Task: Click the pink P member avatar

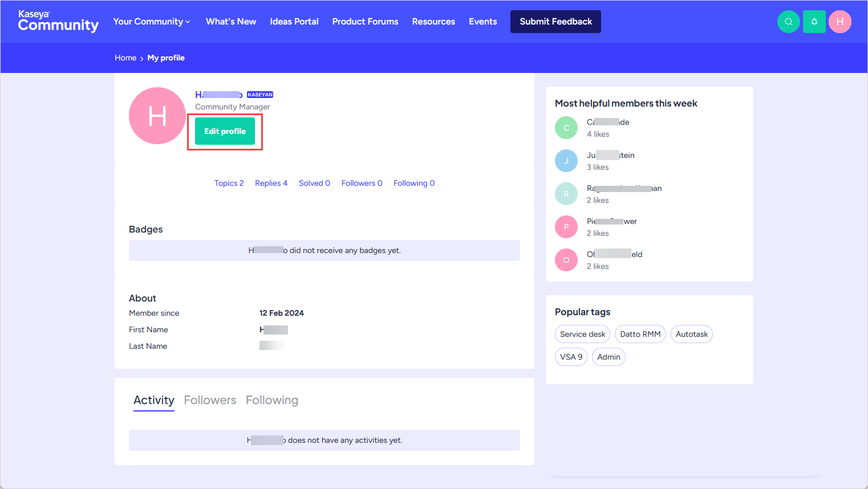Action: [x=566, y=227]
